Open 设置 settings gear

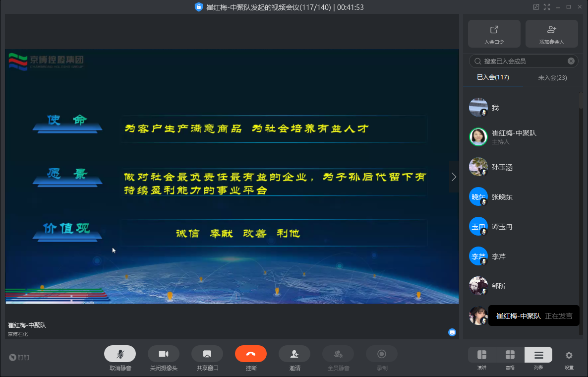(x=569, y=355)
